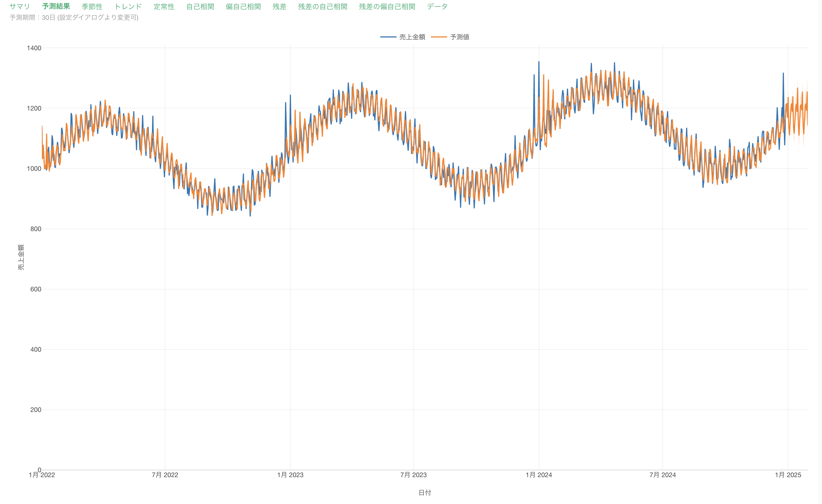
Task: Toggle 売上金額 series in legend
Action: pos(412,37)
